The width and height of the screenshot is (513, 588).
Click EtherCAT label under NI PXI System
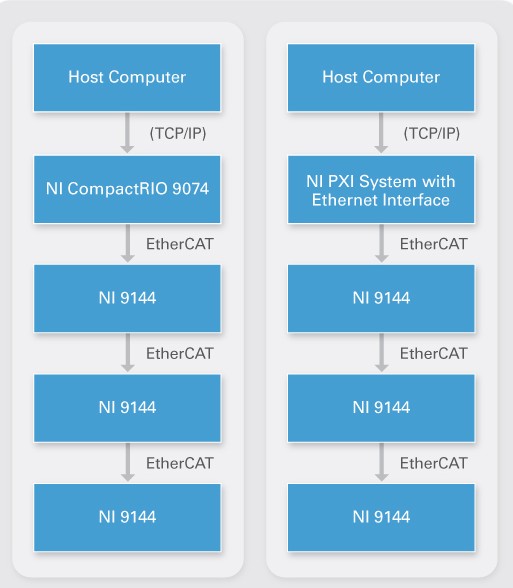(x=434, y=244)
